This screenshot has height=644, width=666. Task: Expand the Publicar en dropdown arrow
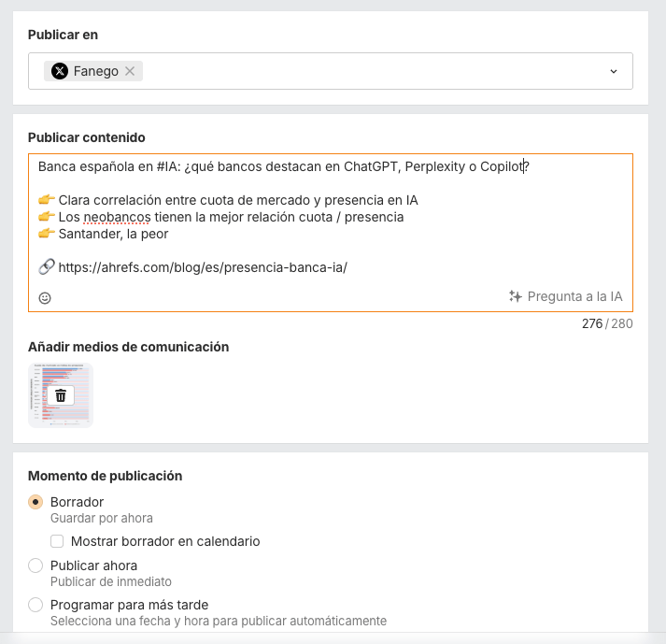pyautogui.click(x=614, y=71)
